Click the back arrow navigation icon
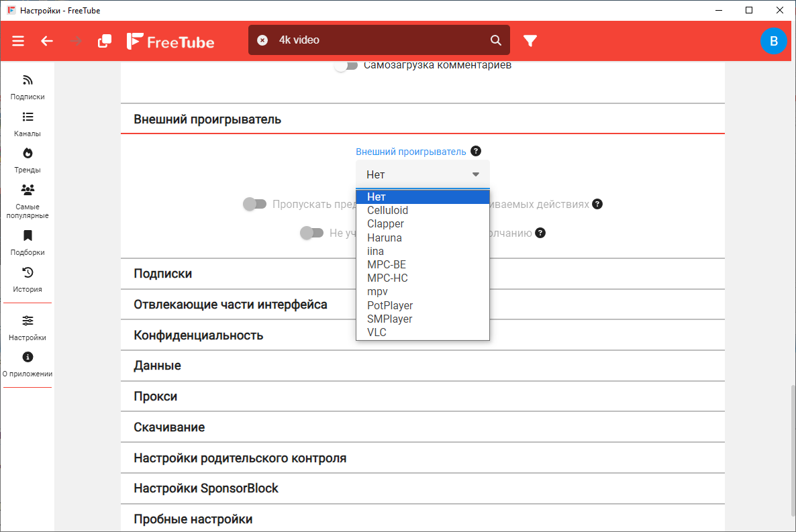The width and height of the screenshot is (796, 532). pos(47,41)
